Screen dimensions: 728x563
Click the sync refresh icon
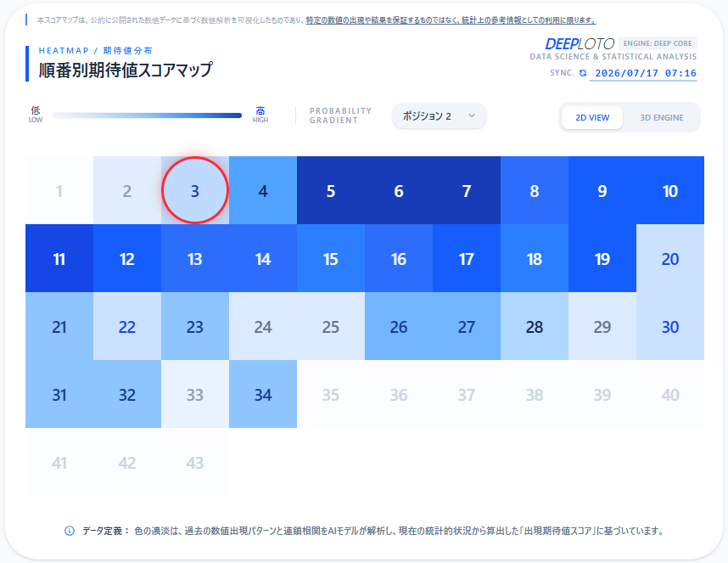tap(583, 73)
